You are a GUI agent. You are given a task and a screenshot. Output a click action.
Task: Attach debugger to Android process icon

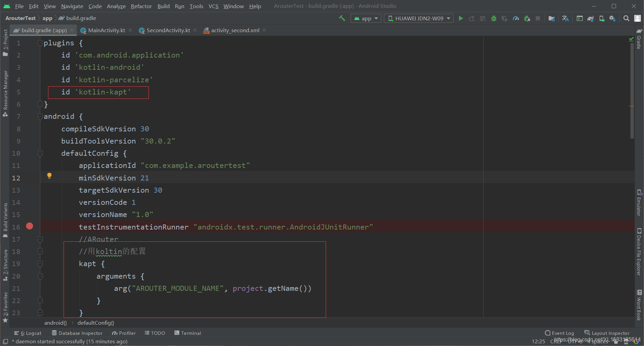pos(527,18)
